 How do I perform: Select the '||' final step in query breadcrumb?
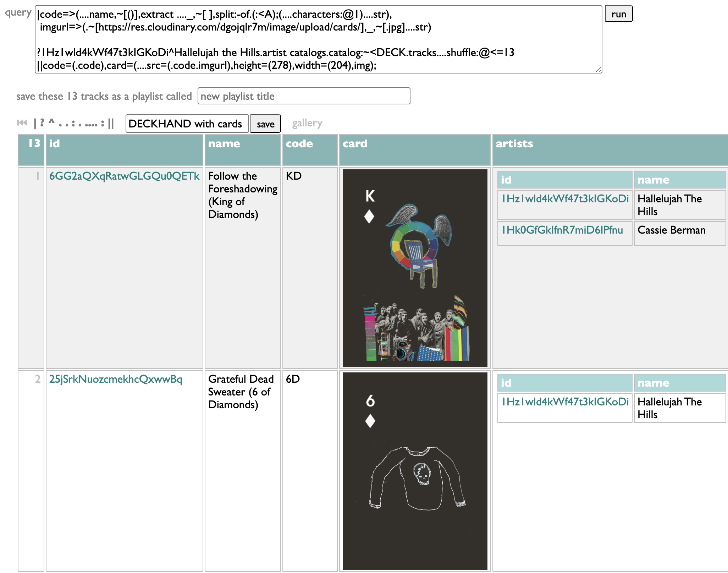click(x=111, y=124)
